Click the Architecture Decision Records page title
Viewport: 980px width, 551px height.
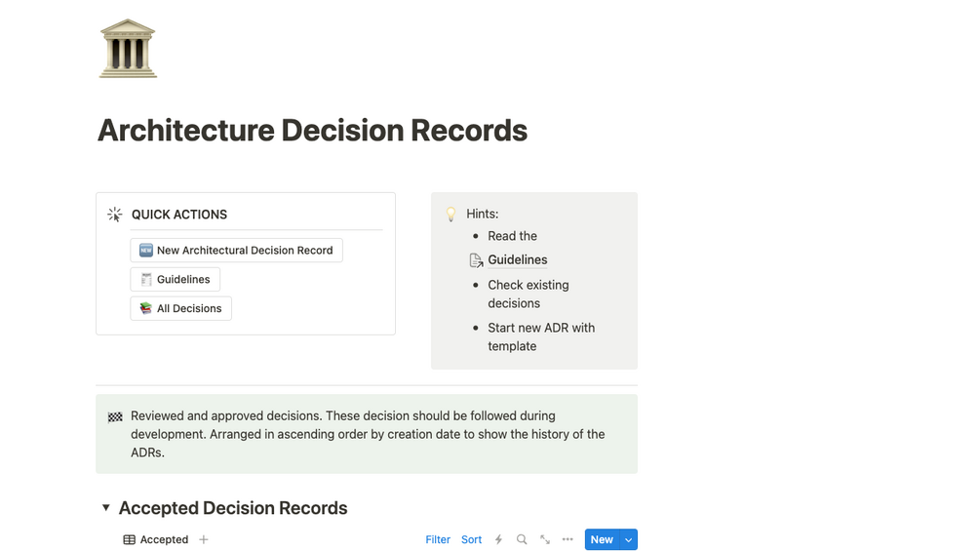tap(312, 131)
